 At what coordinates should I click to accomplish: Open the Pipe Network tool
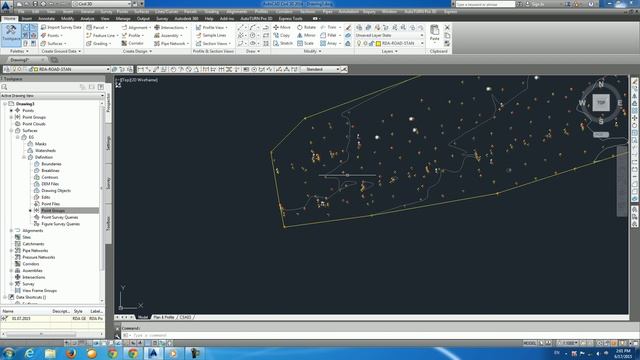click(x=171, y=43)
